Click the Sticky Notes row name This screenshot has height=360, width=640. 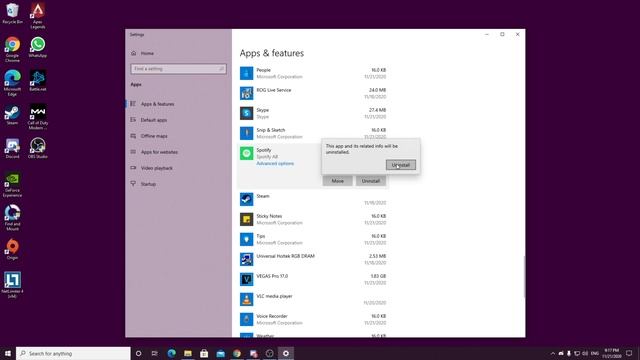pos(269,216)
